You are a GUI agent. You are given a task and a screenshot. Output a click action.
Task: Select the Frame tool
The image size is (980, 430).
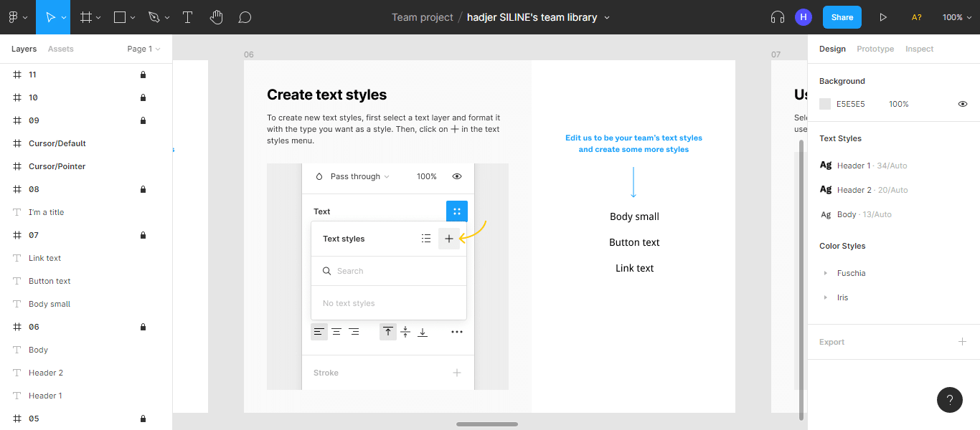[x=86, y=17]
